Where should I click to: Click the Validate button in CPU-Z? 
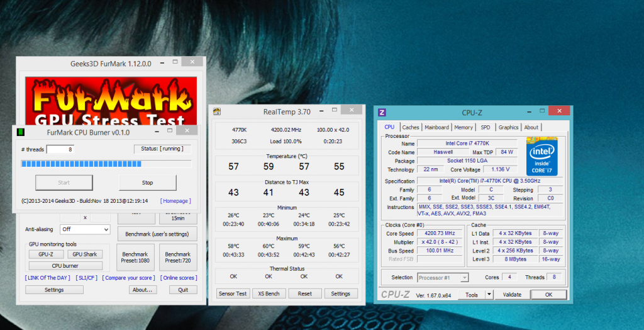tap(512, 295)
